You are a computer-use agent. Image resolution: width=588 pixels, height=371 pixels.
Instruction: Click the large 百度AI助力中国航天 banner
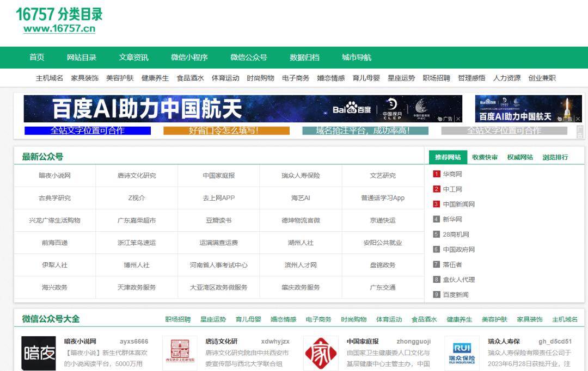(243, 109)
